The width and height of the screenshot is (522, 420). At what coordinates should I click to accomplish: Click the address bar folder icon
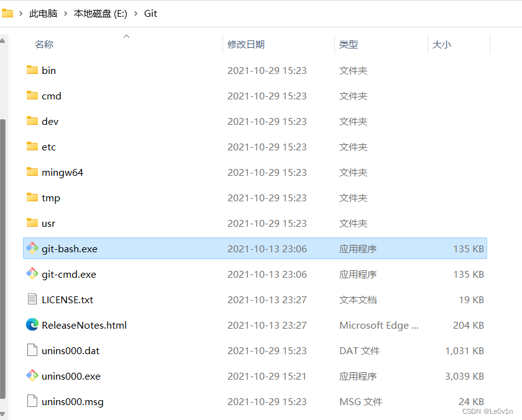click(x=7, y=13)
